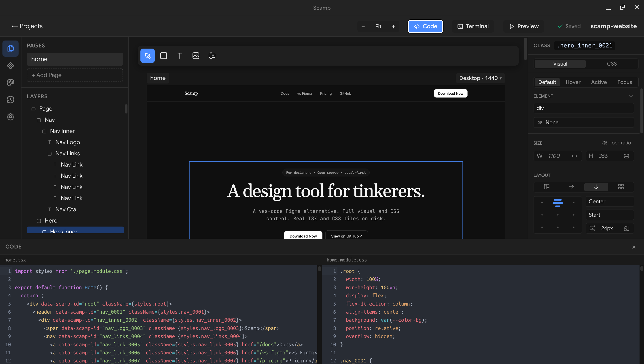This screenshot has height=364, width=644.
Task: Click the Hero layer frame icon
Action: [x=39, y=221]
